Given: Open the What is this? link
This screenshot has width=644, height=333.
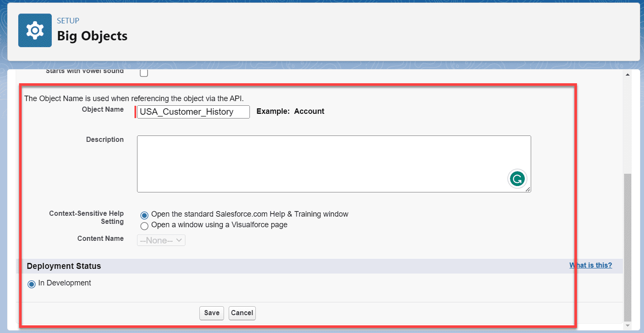Looking at the screenshot, I should pos(591,265).
